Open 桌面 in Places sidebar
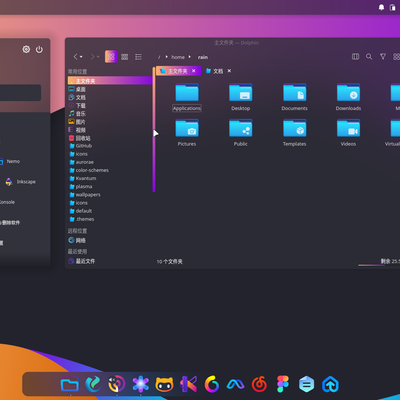The height and width of the screenshot is (400, 400). tap(110, 89)
